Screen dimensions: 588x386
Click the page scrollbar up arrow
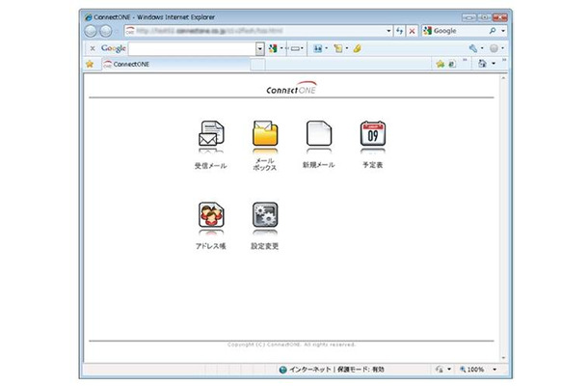tap(503, 78)
